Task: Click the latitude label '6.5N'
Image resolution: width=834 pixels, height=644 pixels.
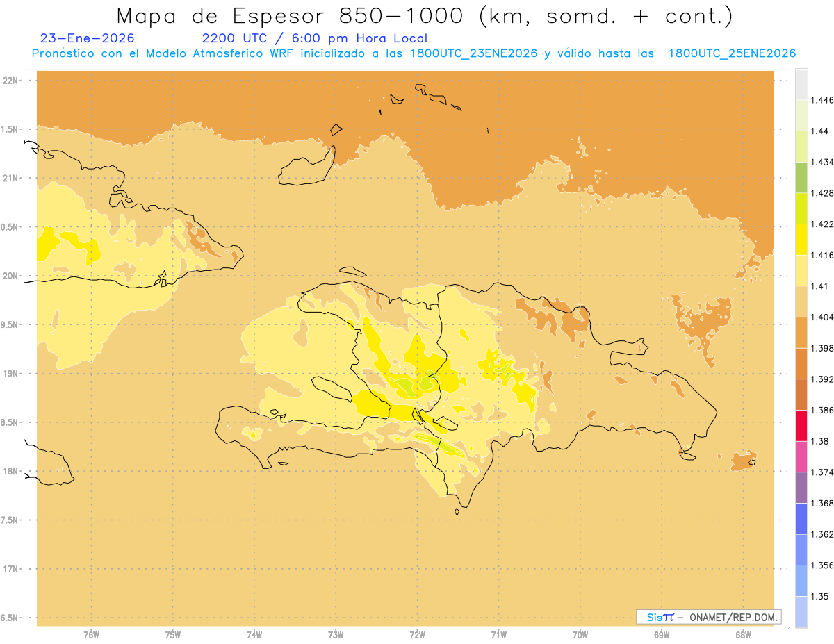Action: coord(10,618)
